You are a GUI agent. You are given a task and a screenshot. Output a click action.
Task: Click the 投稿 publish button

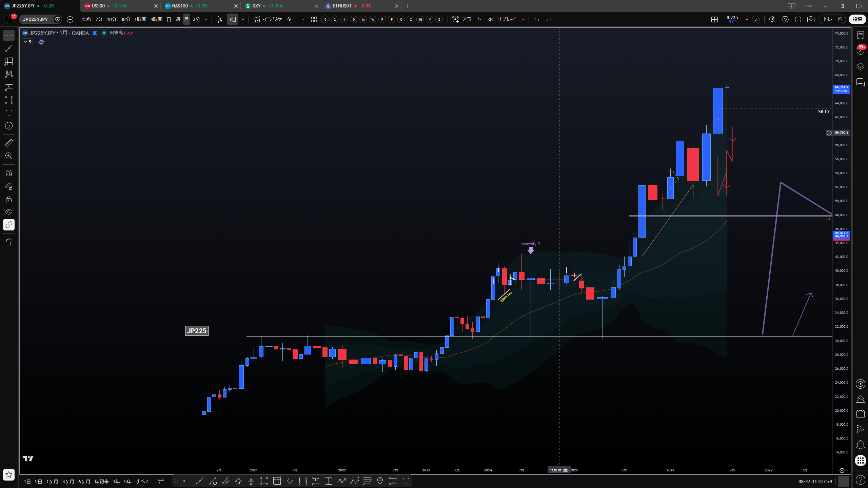(857, 19)
